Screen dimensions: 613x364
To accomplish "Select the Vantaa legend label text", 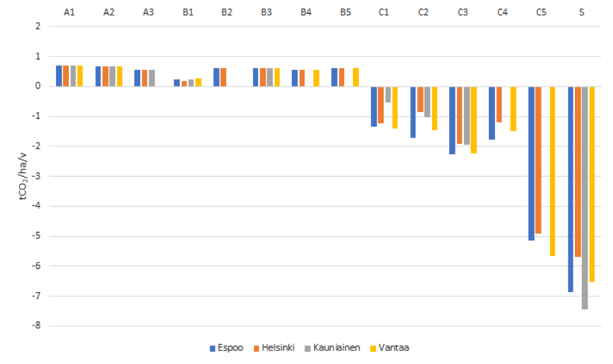I will [392, 348].
